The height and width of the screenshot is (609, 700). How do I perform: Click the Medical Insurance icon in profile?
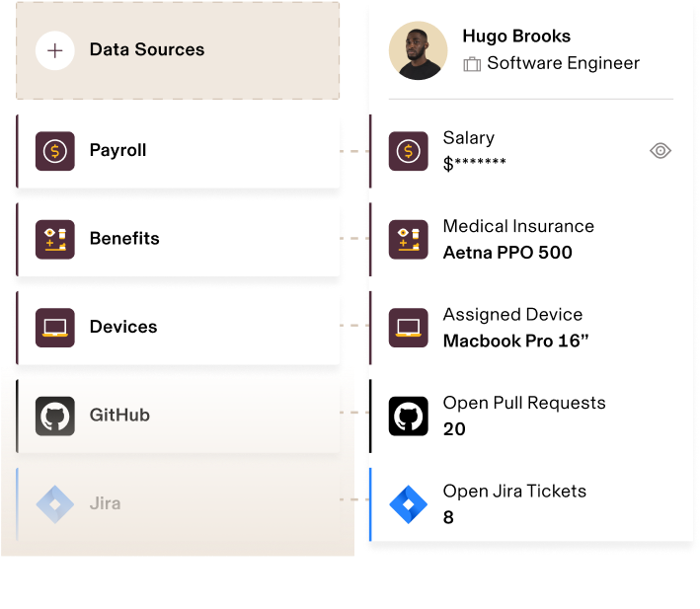point(408,239)
